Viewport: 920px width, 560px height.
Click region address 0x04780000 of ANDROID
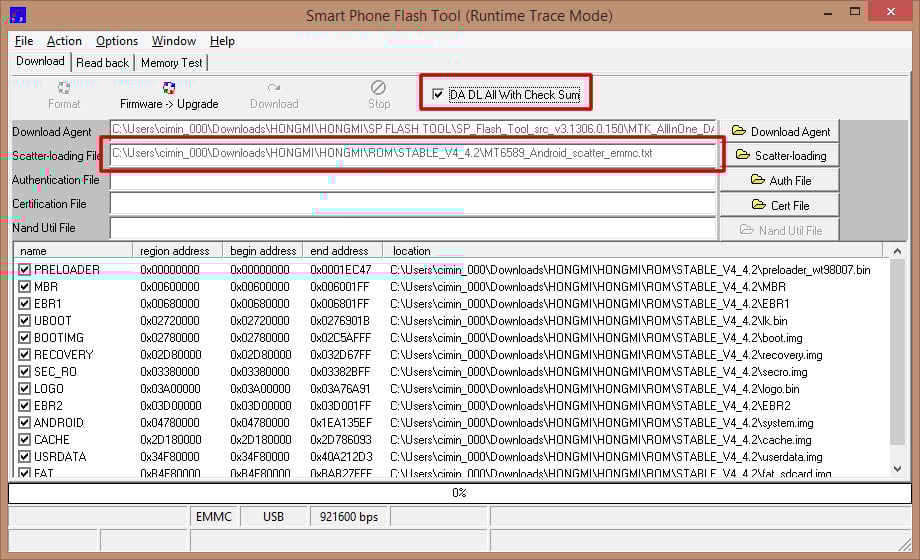(x=170, y=423)
